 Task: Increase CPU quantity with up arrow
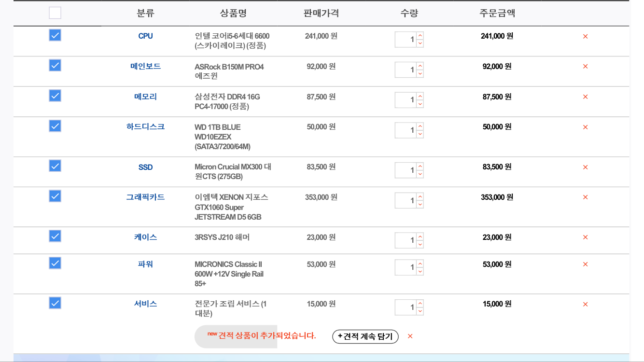[420, 36]
